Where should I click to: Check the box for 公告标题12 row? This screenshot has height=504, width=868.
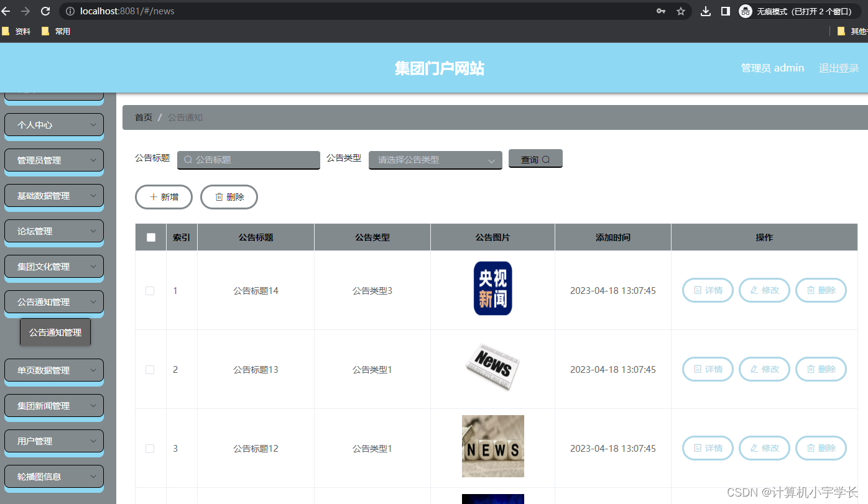(x=150, y=449)
